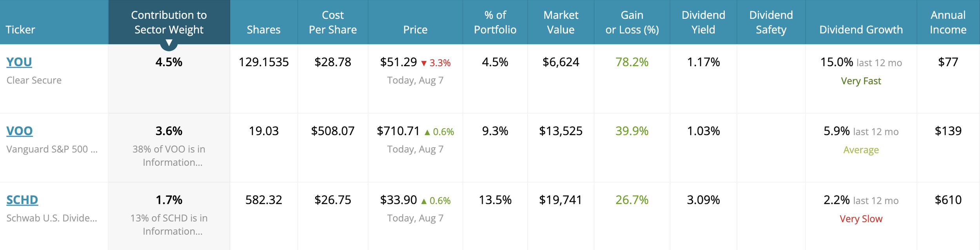Image resolution: width=980 pixels, height=250 pixels.
Task: Click the sort arrow under Contribution to Sector Weight
Action: point(169,43)
